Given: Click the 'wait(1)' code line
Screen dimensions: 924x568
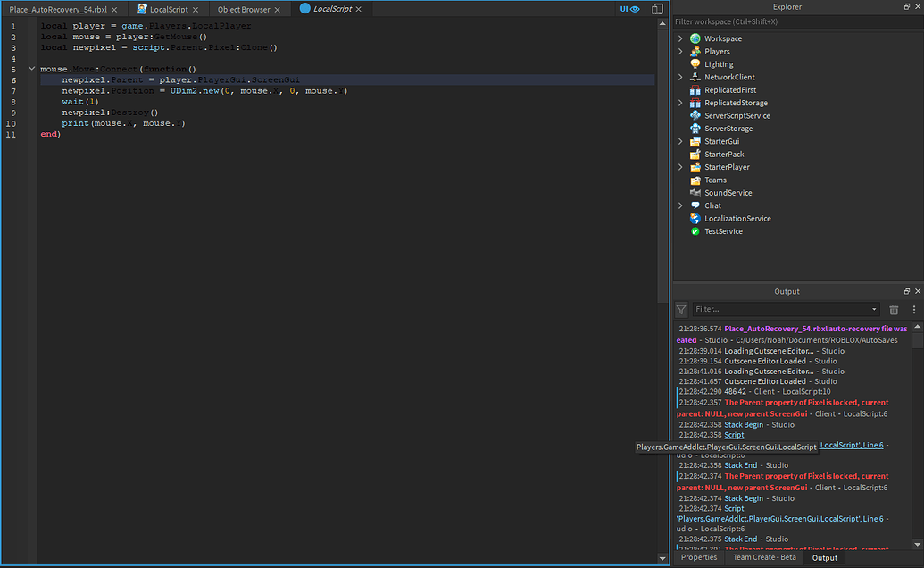Looking at the screenshot, I should pos(80,102).
